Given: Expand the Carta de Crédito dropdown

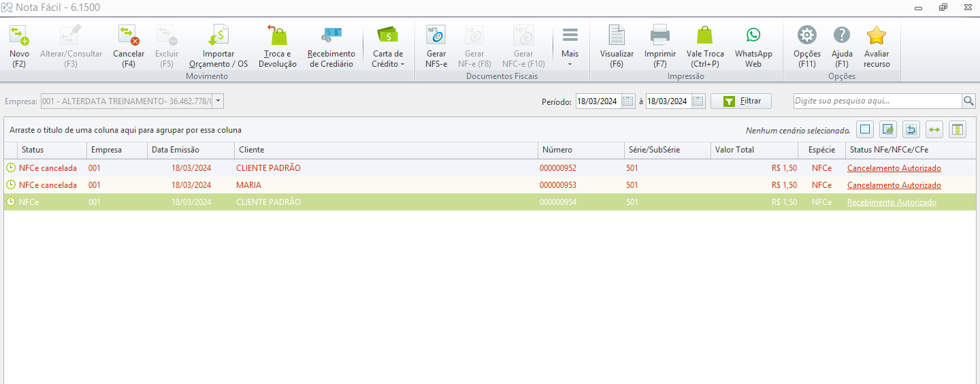Looking at the screenshot, I should (388, 46).
